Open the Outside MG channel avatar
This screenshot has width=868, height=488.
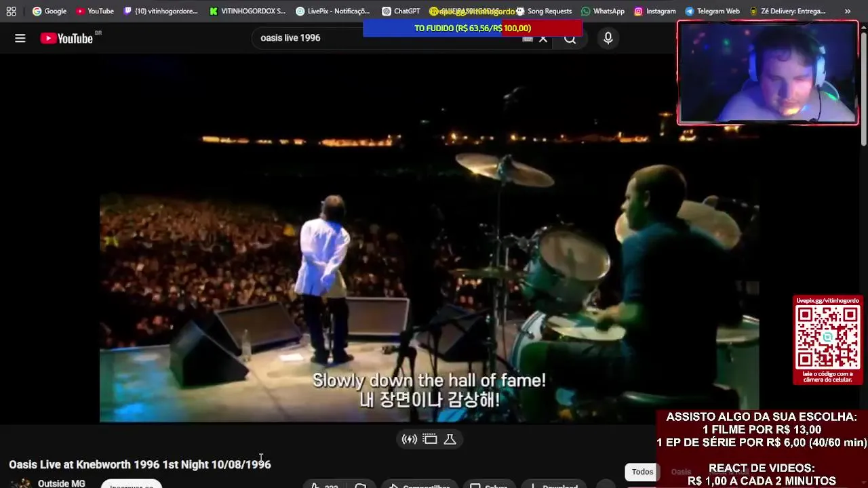click(20, 483)
